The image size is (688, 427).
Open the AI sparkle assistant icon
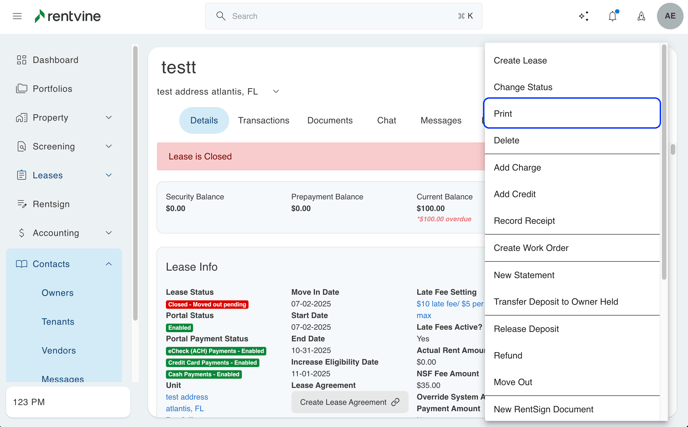click(x=584, y=16)
